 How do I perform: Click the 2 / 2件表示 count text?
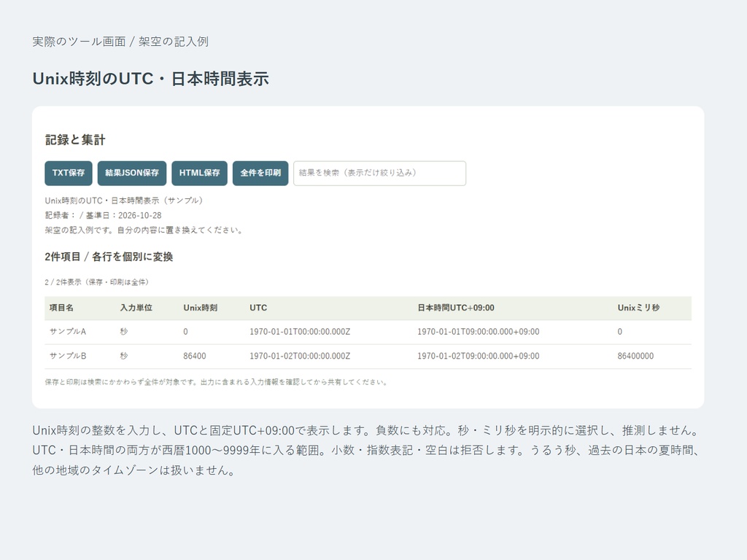(x=97, y=282)
